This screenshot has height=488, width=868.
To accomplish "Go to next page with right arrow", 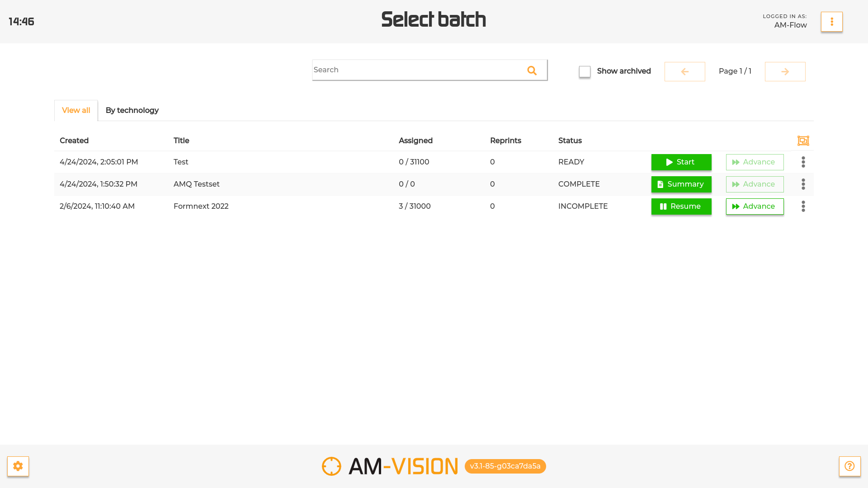I will tap(785, 71).
